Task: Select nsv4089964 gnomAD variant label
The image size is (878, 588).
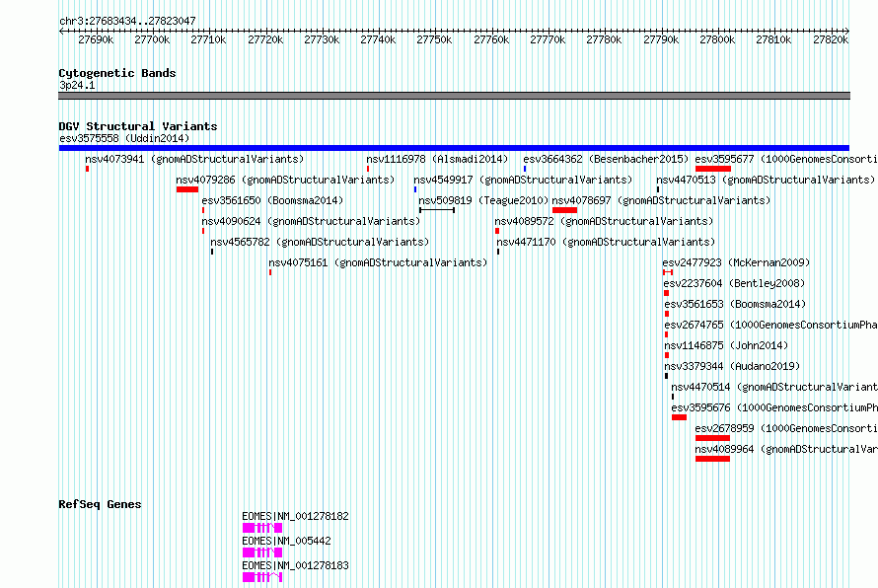Action: click(x=786, y=449)
